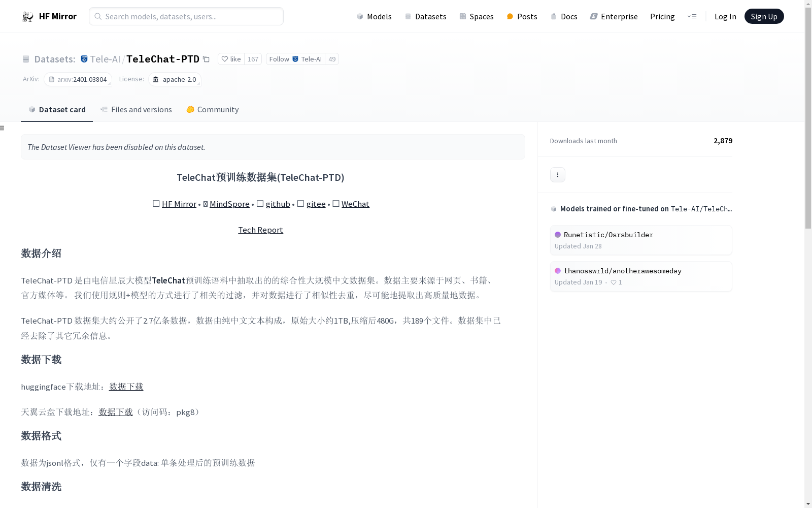Open the Tech Report link
Screen dimensions: 812x508
click(260, 230)
